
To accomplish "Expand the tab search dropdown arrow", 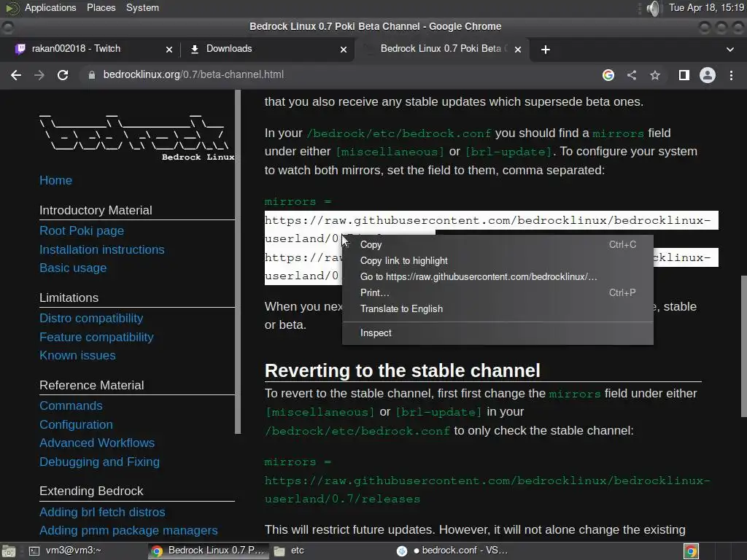I will pyautogui.click(x=729, y=50).
